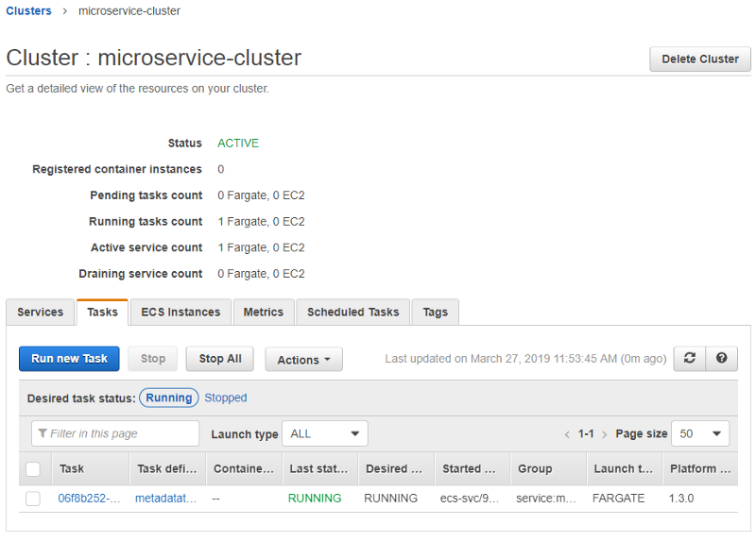Image resolution: width=756 pixels, height=542 pixels.
Task: Click the service:m... group cell
Action: tap(546, 499)
